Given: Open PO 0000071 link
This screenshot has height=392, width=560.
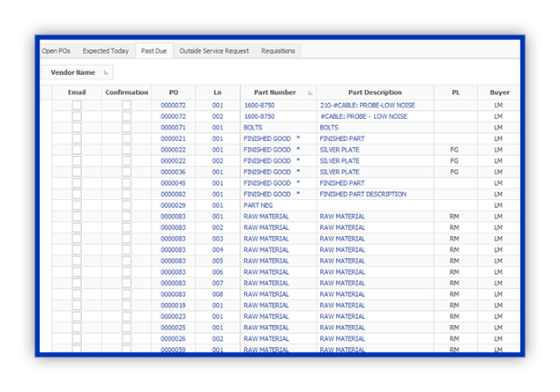Looking at the screenshot, I should click(173, 128).
